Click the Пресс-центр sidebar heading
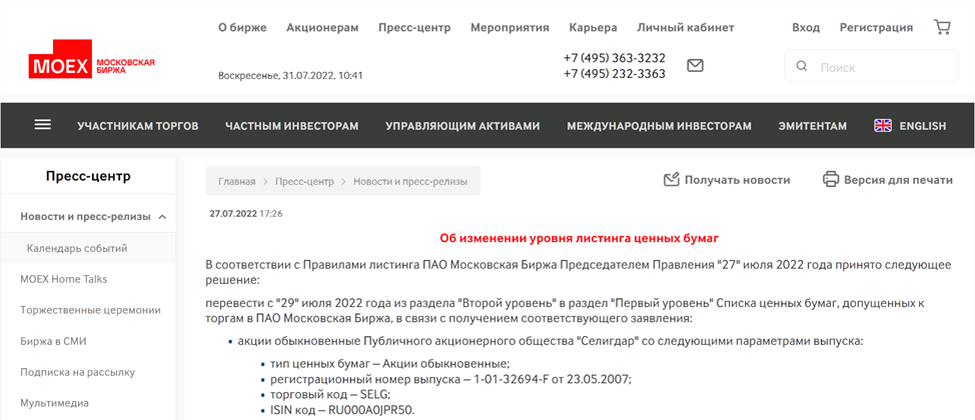This screenshot has width=975, height=420. tap(88, 176)
